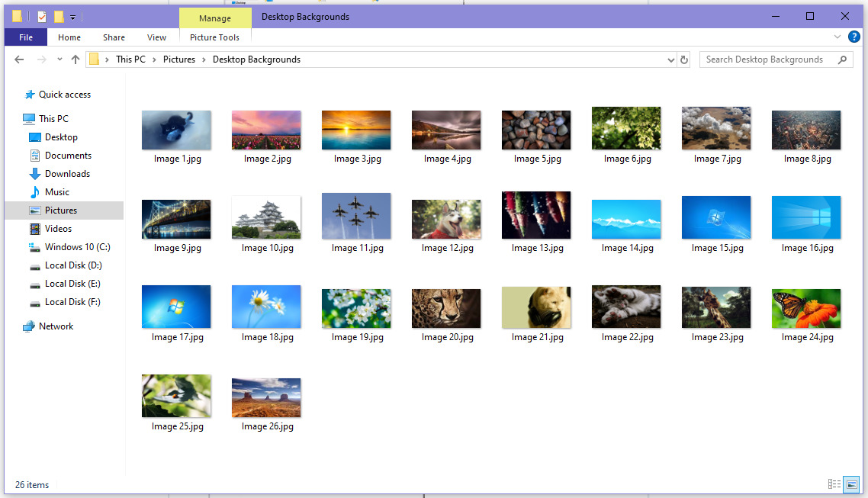This screenshot has height=498, width=868.
Task: Navigate to Pictures in the breadcrumb
Action: pos(179,59)
